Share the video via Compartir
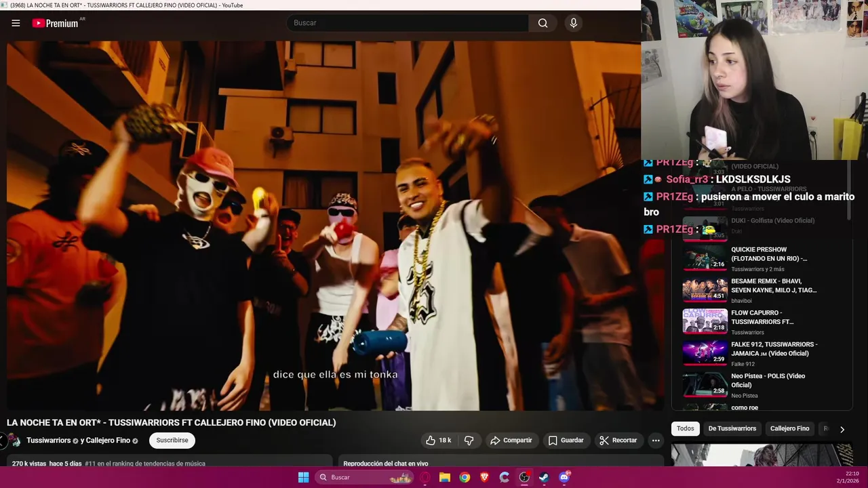 pyautogui.click(x=511, y=441)
